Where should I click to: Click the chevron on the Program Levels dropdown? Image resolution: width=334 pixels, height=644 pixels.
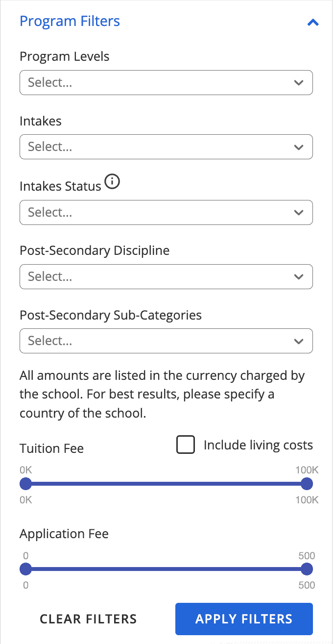point(299,82)
